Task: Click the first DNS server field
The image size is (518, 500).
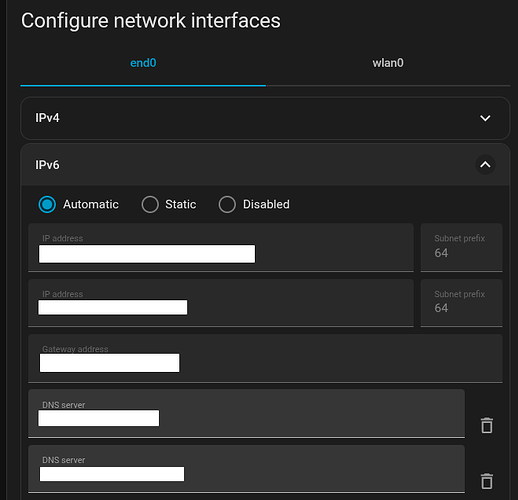Action: (x=246, y=413)
